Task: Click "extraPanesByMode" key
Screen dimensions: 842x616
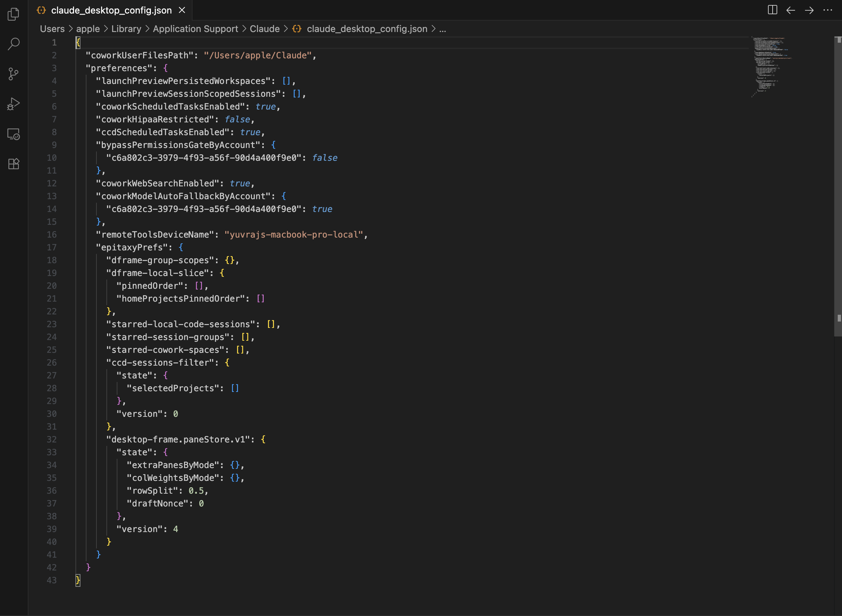Action: [173, 465]
